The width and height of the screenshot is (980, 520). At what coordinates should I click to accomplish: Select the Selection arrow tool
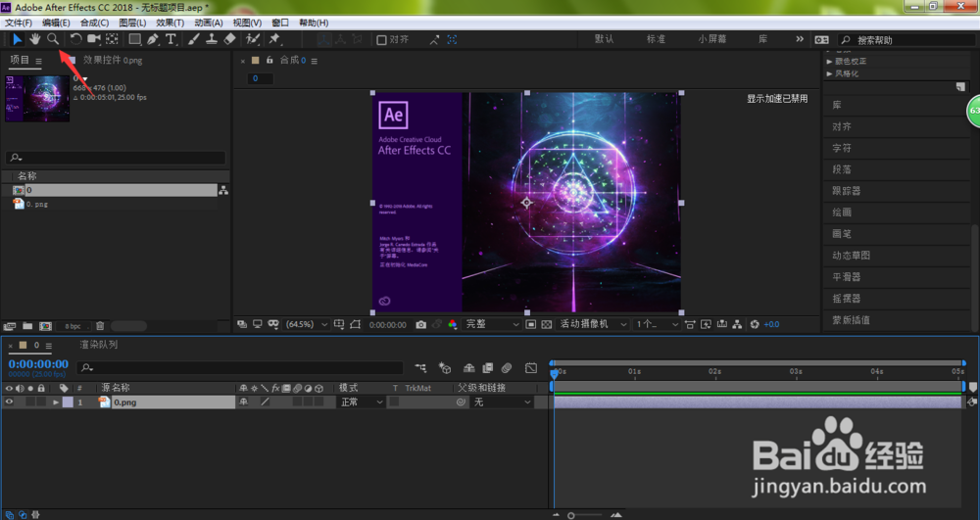[x=17, y=39]
